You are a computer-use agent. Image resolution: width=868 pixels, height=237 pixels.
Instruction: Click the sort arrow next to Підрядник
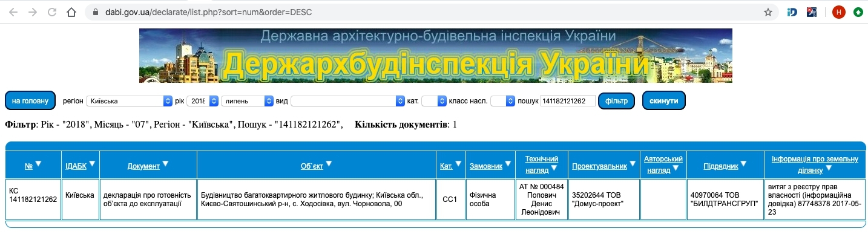tap(743, 164)
